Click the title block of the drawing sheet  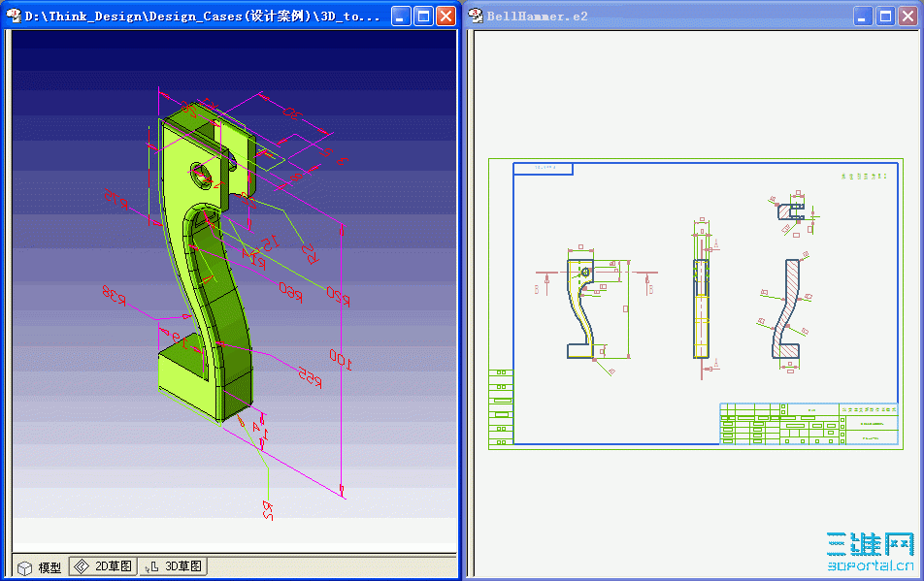(x=809, y=424)
